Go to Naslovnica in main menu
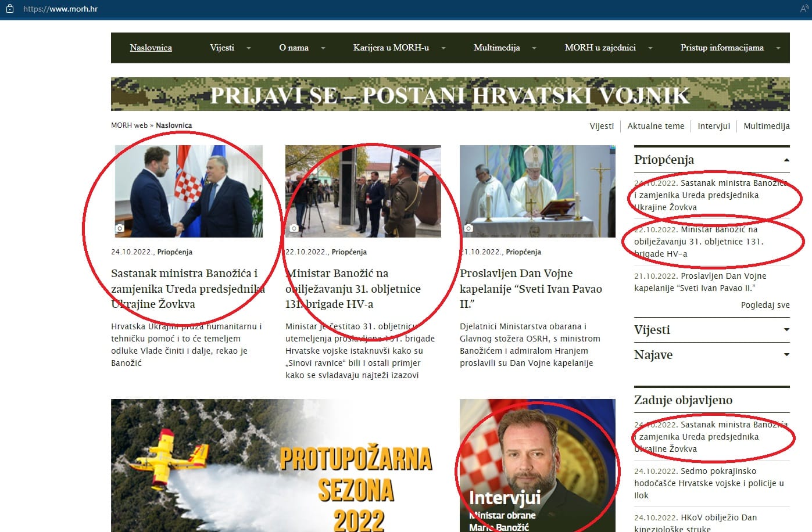The image size is (812, 532). pyautogui.click(x=151, y=48)
